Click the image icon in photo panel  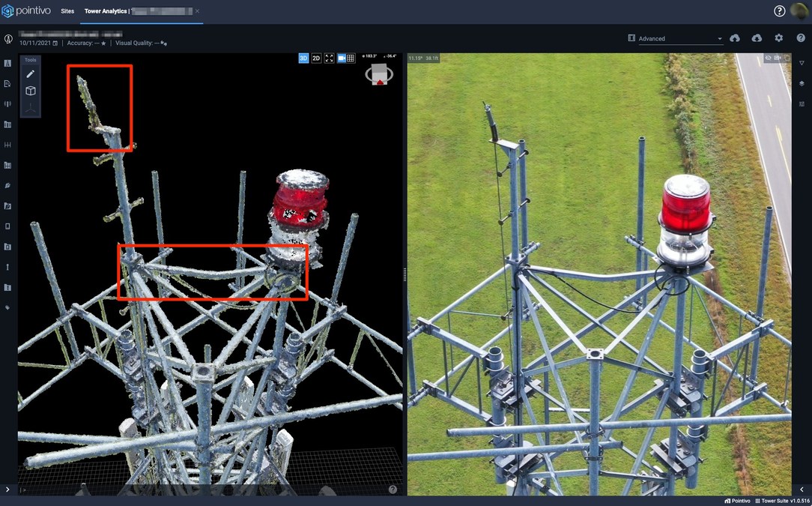point(778,58)
